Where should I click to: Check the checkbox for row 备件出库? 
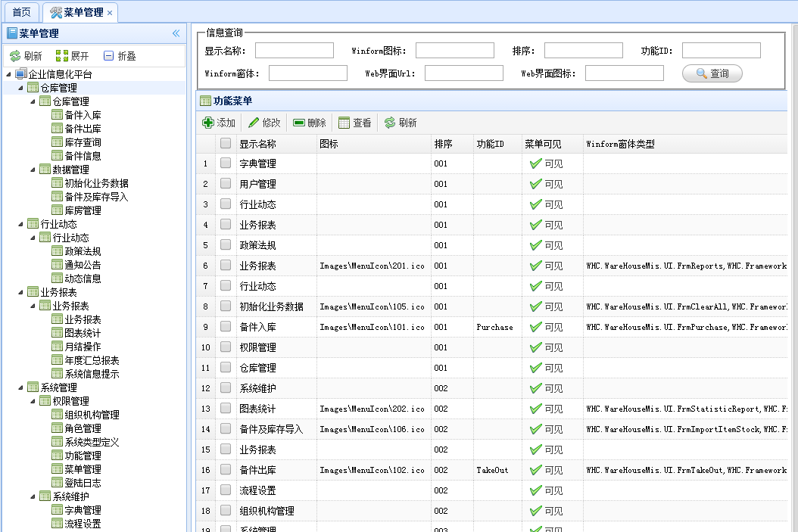tap(226, 469)
